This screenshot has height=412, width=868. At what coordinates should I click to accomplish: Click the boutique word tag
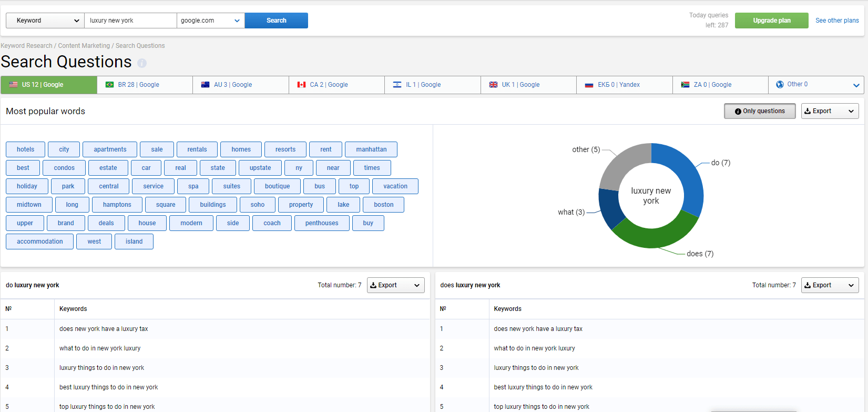point(277,186)
